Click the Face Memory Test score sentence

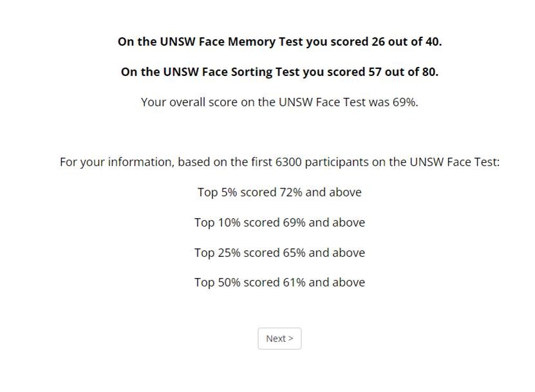click(279, 42)
